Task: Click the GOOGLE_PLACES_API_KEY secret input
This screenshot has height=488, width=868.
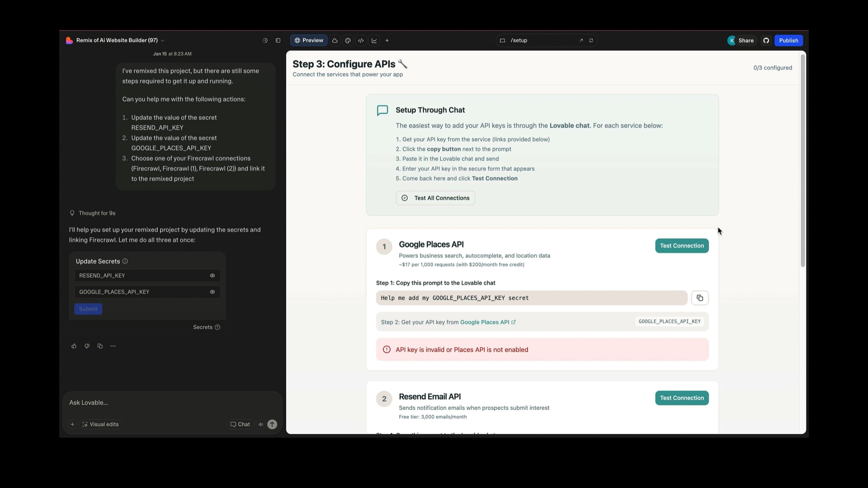Action: [x=147, y=292]
